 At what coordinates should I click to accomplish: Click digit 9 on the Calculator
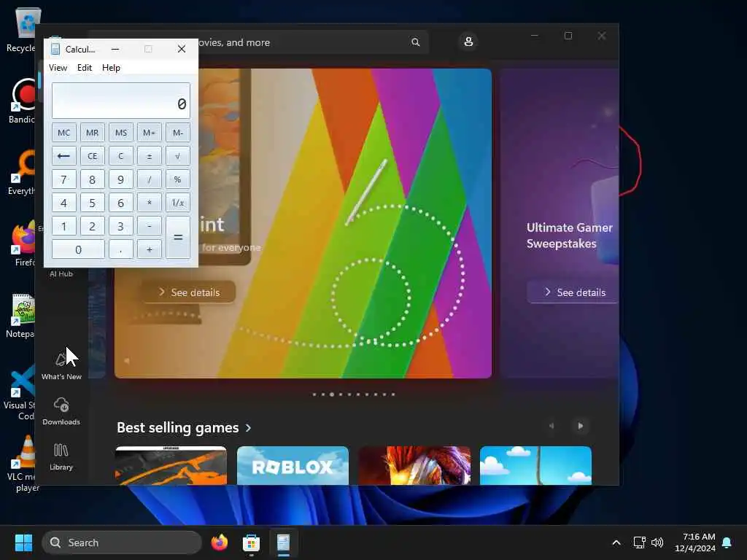tap(121, 179)
